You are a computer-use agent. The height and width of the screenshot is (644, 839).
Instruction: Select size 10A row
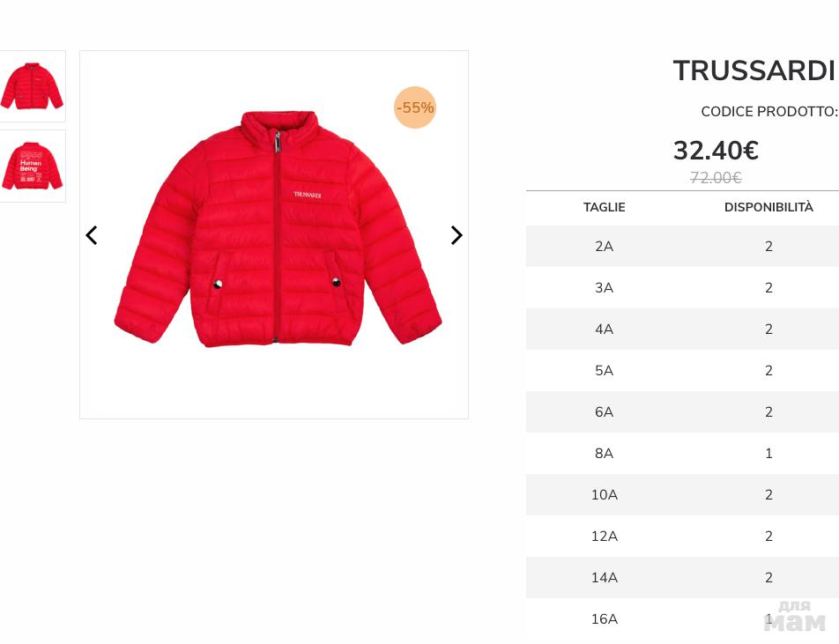(x=604, y=495)
